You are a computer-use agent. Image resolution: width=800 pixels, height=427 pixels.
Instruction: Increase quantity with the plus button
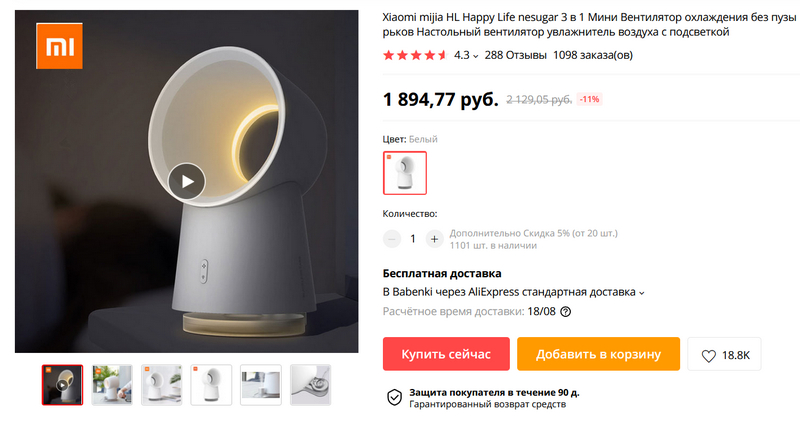tap(434, 239)
